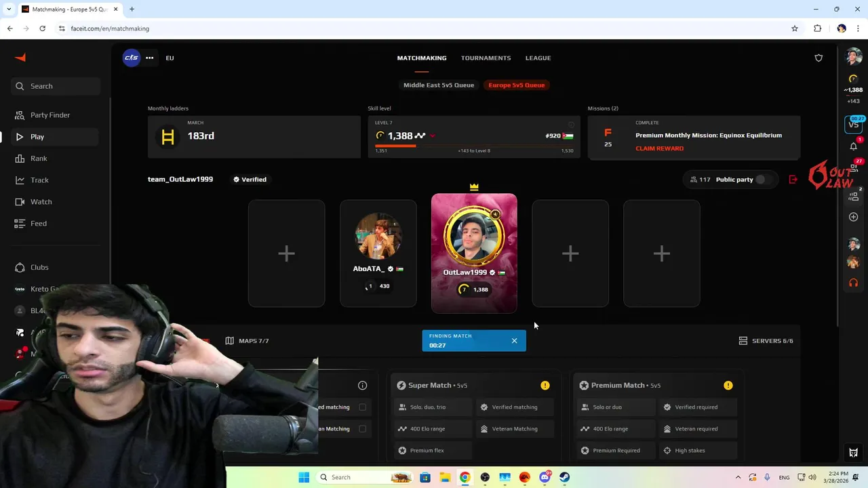Open Discord from the taskbar

click(x=545, y=477)
